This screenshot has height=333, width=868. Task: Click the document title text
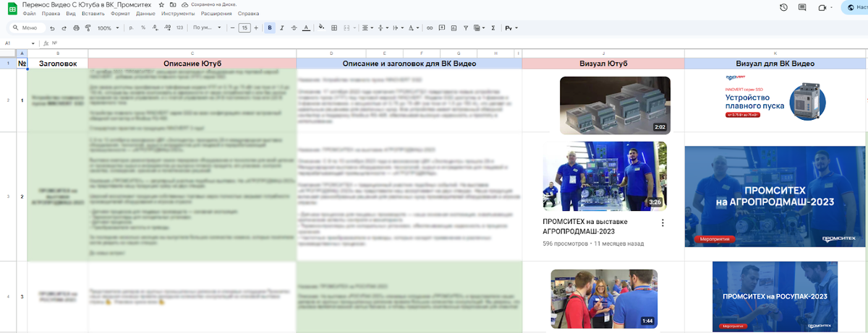(x=88, y=4)
